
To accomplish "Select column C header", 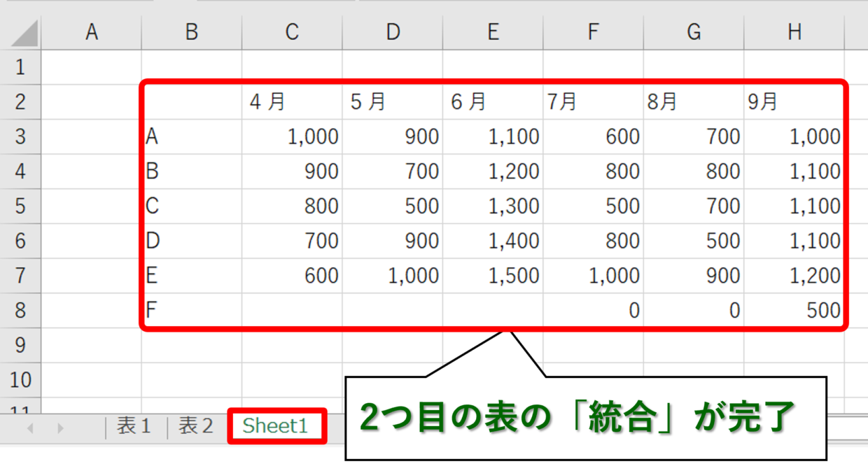I will coord(292,32).
